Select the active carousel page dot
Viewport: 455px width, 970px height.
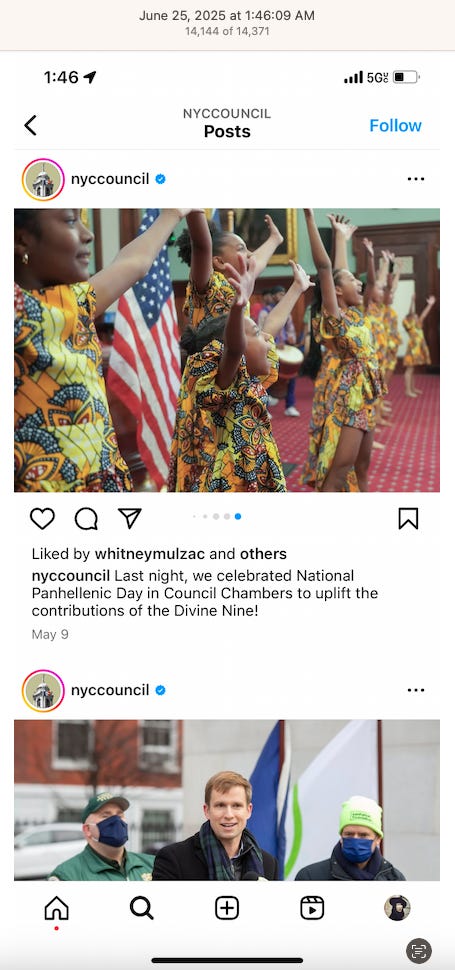point(238,516)
